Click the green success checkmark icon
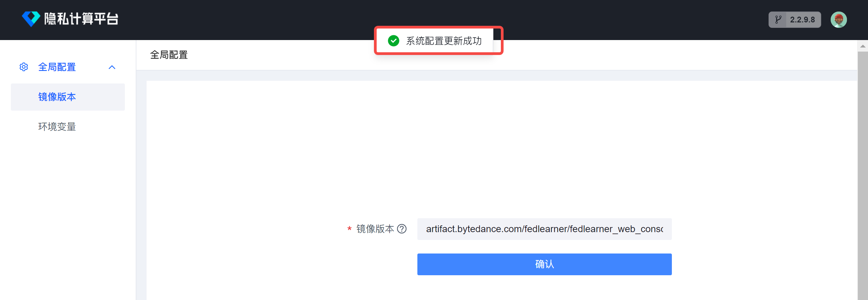 click(x=393, y=41)
